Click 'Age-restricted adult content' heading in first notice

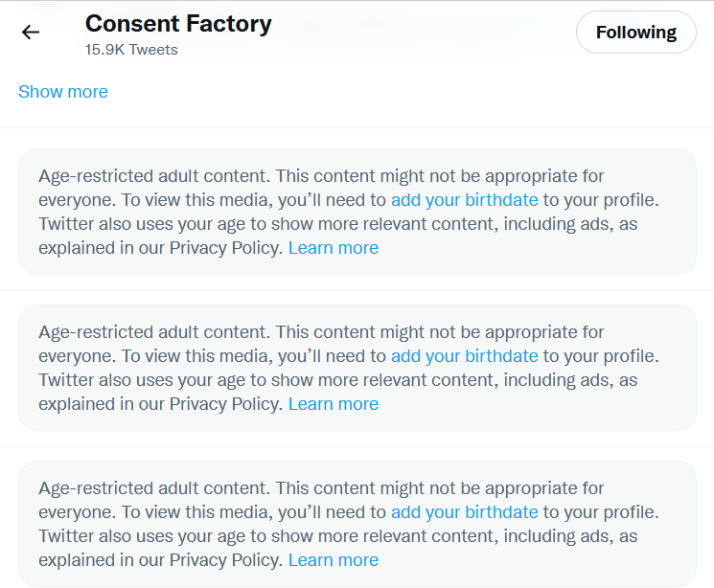(x=153, y=176)
